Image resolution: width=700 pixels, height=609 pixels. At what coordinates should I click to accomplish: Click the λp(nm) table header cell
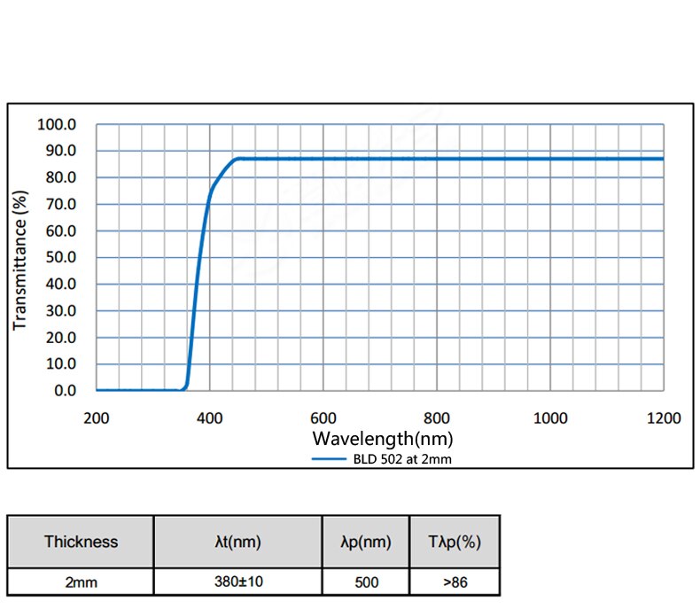(366, 542)
